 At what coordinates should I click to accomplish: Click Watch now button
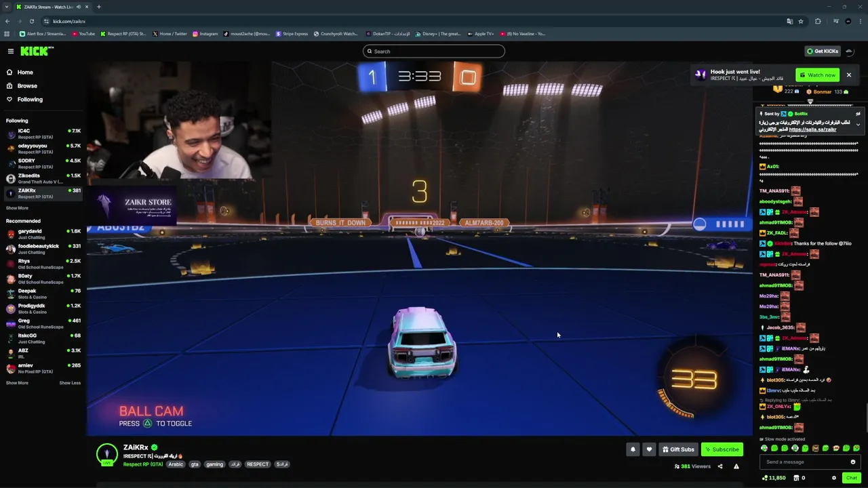(817, 75)
